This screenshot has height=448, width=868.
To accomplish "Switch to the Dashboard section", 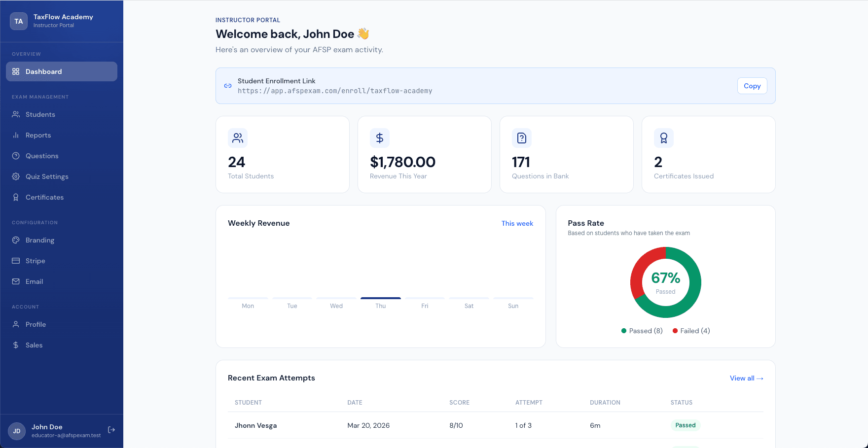I will [x=44, y=71].
